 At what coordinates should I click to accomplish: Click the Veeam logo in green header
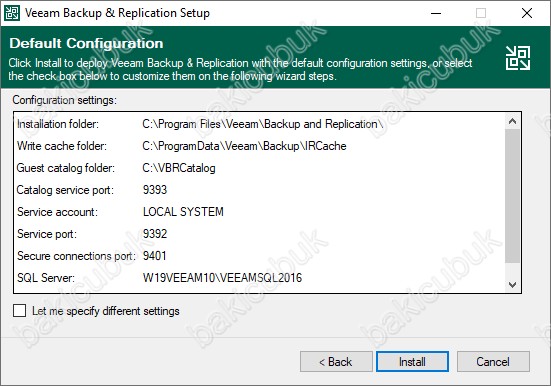click(518, 58)
